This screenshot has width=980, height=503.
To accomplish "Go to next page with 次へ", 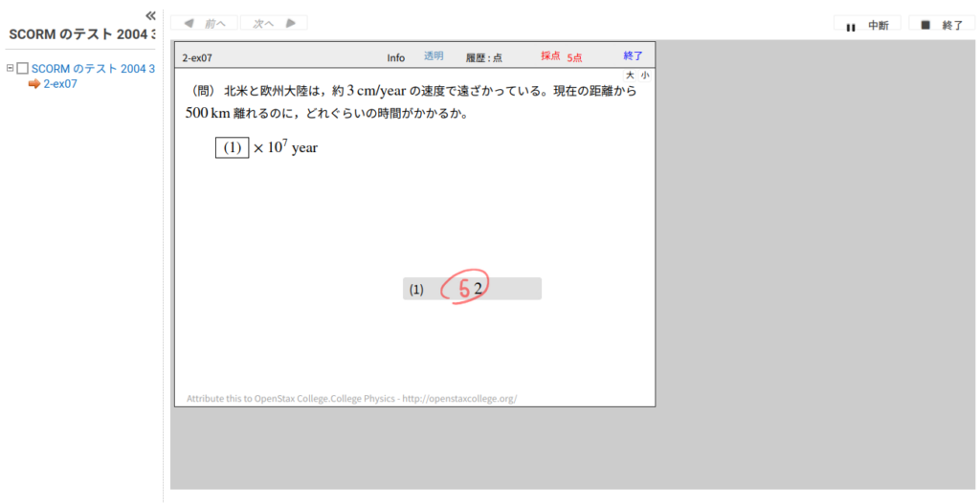I will [x=273, y=23].
